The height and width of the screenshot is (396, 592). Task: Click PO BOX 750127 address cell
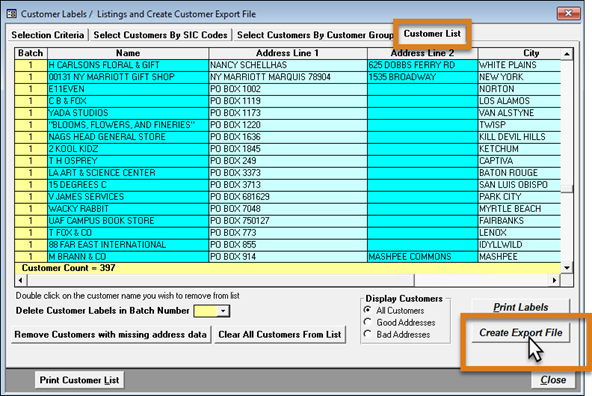point(288,221)
